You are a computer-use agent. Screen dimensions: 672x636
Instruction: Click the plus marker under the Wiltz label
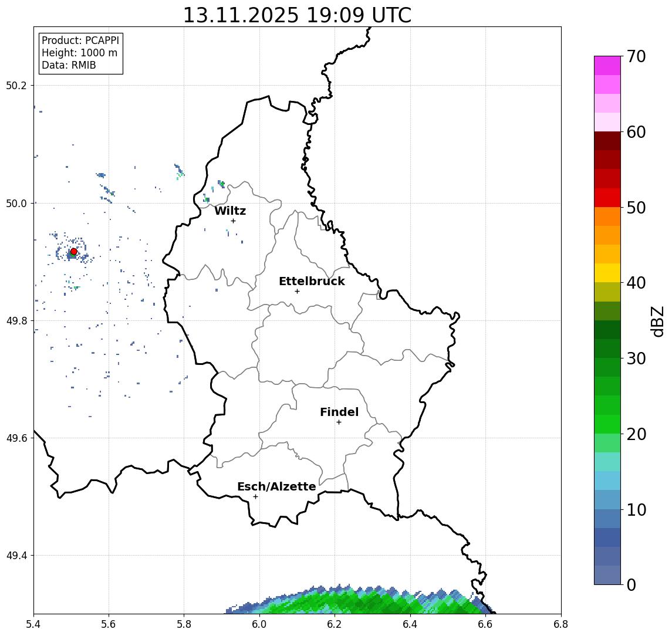(x=233, y=221)
